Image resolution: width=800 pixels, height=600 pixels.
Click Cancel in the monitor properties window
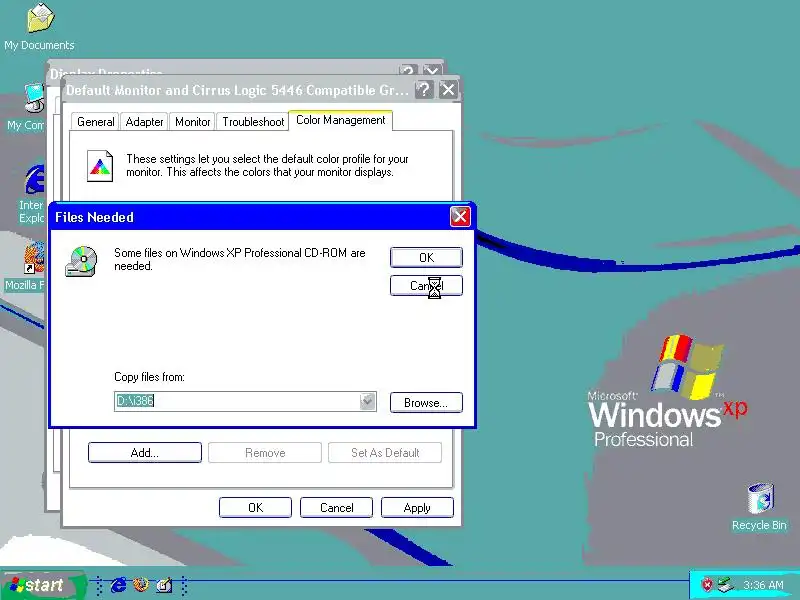[x=336, y=508]
